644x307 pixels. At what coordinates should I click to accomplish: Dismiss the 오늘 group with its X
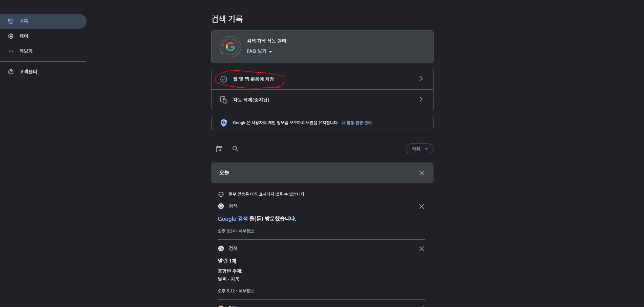pos(421,173)
